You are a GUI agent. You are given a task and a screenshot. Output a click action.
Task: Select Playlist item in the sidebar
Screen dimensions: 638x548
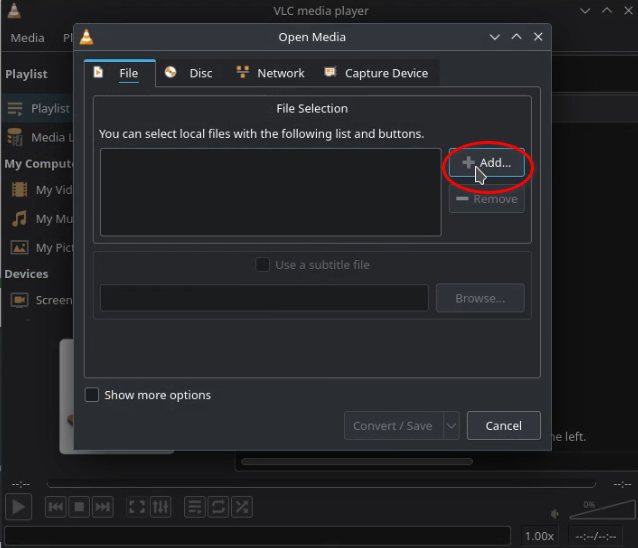39,109
